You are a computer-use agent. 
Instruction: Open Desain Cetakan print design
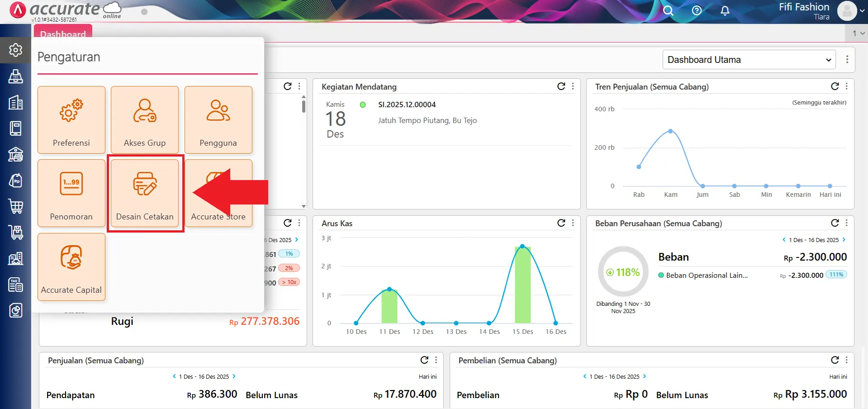pos(145,193)
